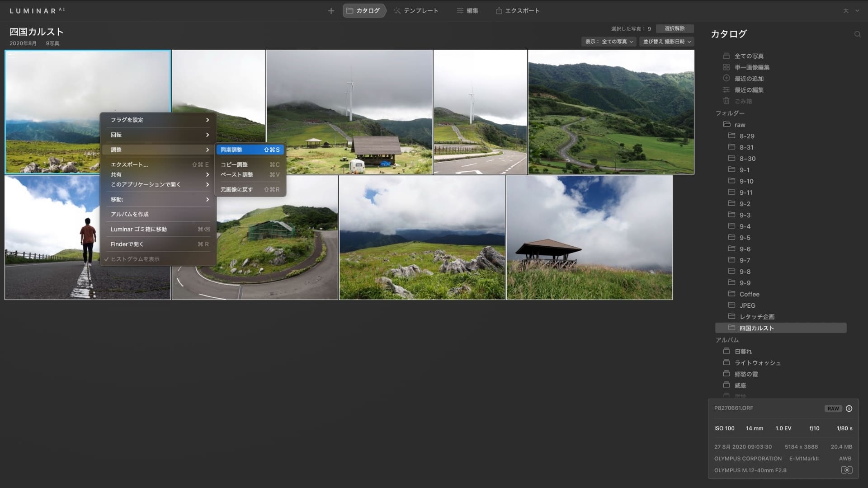The width and height of the screenshot is (868, 488).
Task: Switch to the テンプレート tab
Action: point(416,11)
